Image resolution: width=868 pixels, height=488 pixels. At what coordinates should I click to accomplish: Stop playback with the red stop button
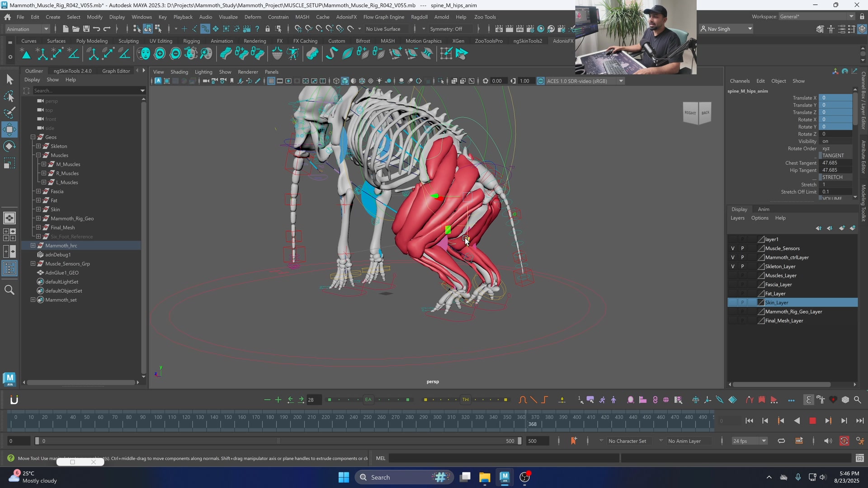812,421
